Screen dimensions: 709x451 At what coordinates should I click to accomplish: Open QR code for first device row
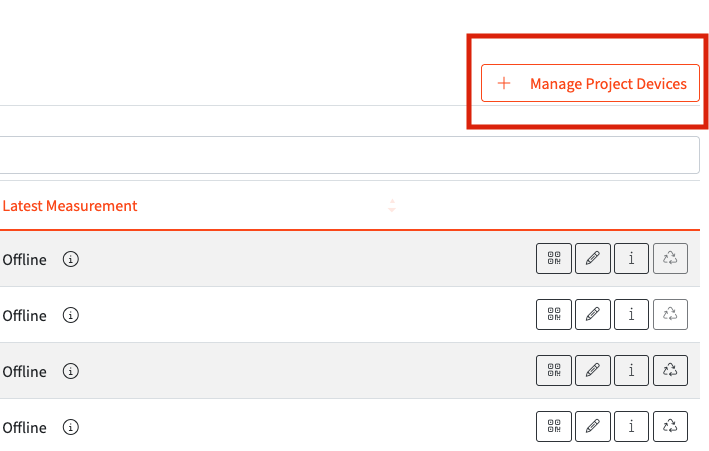pyautogui.click(x=554, y=259)
